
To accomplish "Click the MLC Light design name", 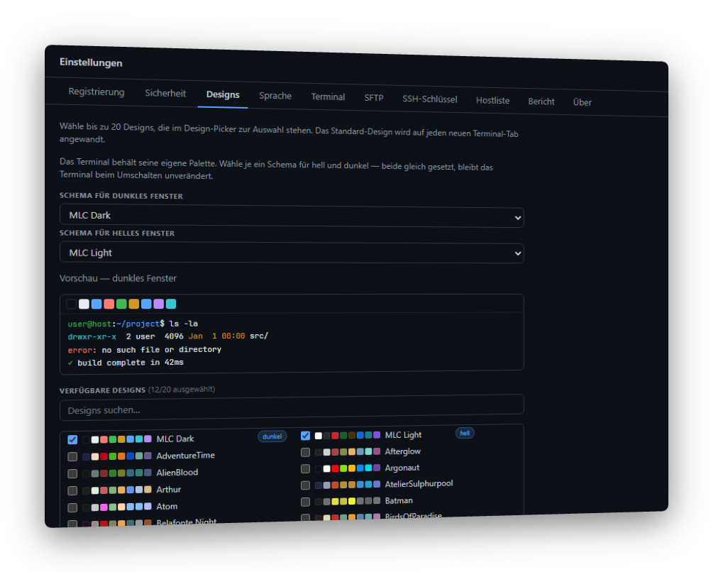I will click(x=404, y=435).
